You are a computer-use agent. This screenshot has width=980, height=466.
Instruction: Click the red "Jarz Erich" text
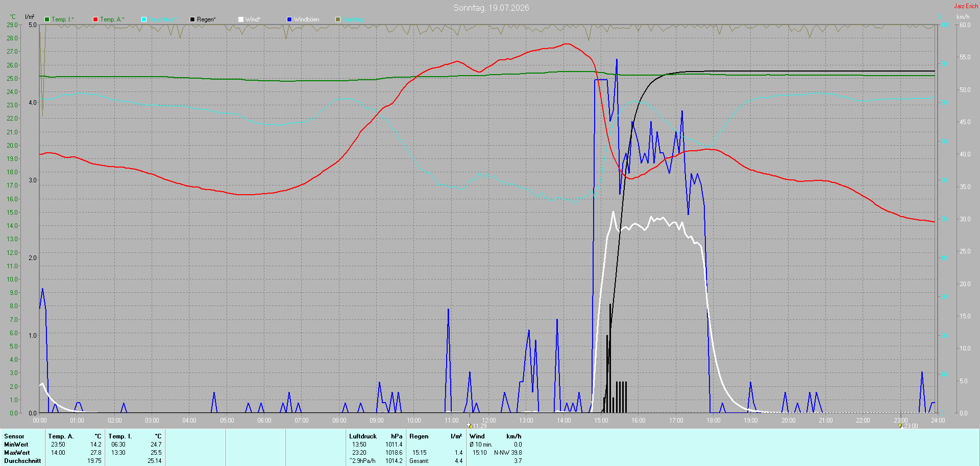pyautogui.click(x=966, y=6)
